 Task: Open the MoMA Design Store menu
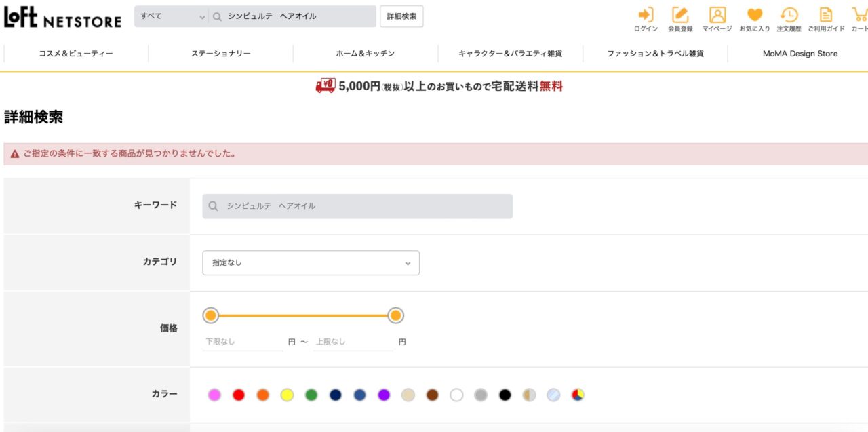pyautogui.click(x=800, y=54)
